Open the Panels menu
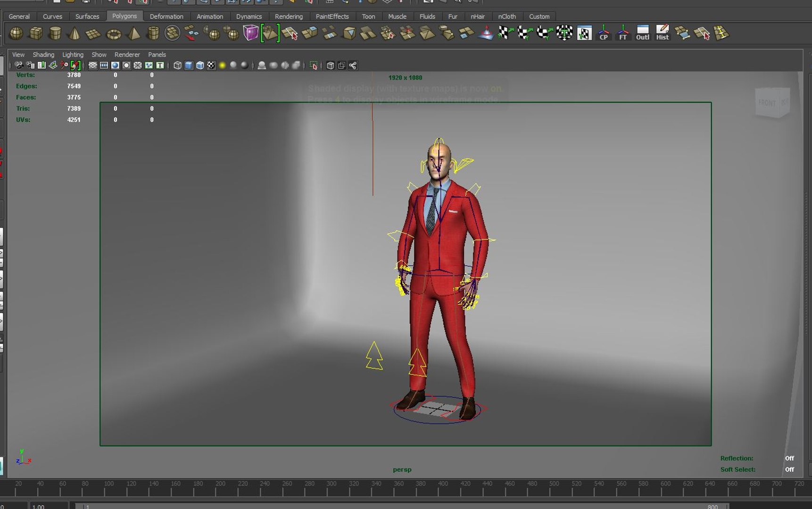 (x=157, y=55)
